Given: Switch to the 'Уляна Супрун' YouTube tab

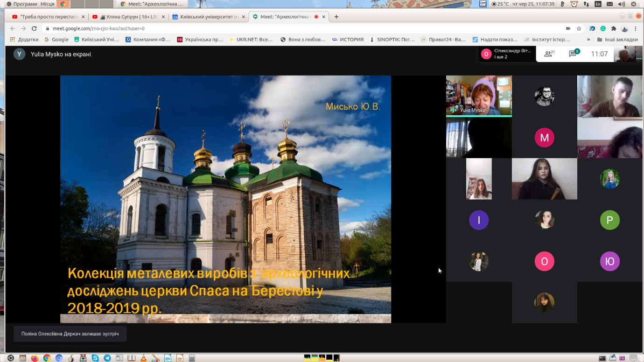Looking at the screenshot, I should pyautogui.click(x=126, y=17).
